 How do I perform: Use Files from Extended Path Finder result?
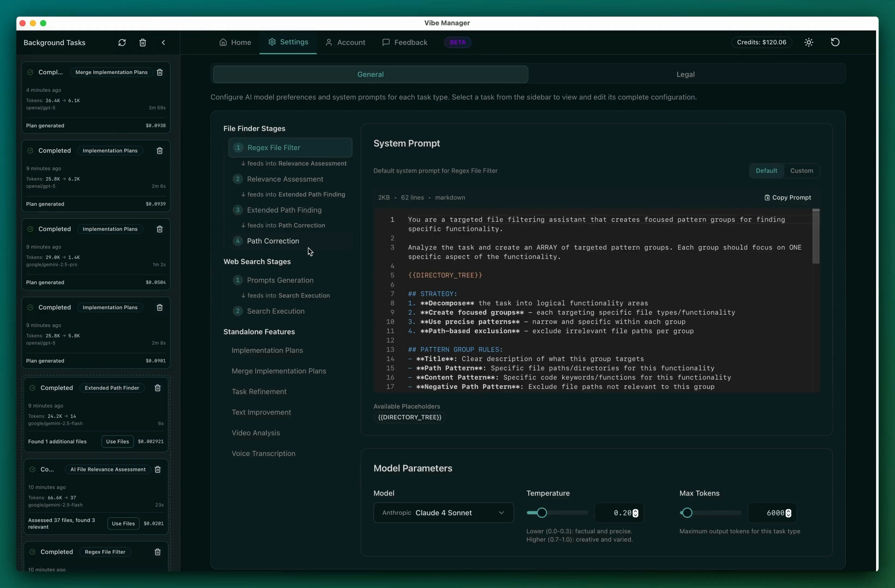coord(117,441)
